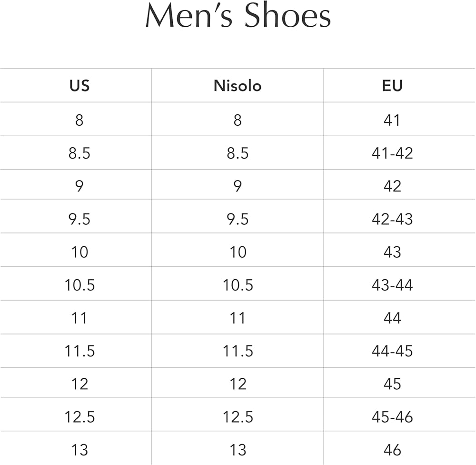Select US size 12 cell
This screenshot has width=476, height=465.
pos(79,384)
